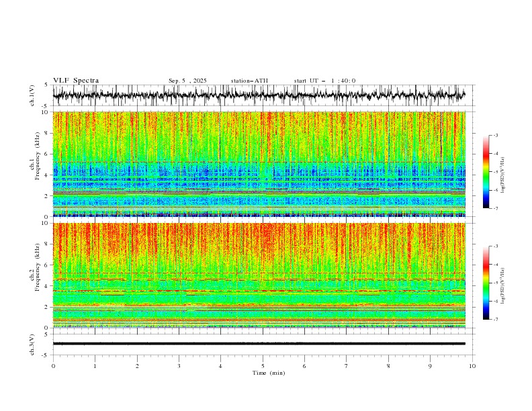This screenshot has height=411, width=532.
Task: Select the 'Sep. 5 , 2025' date text
Action: pos(187,81)
